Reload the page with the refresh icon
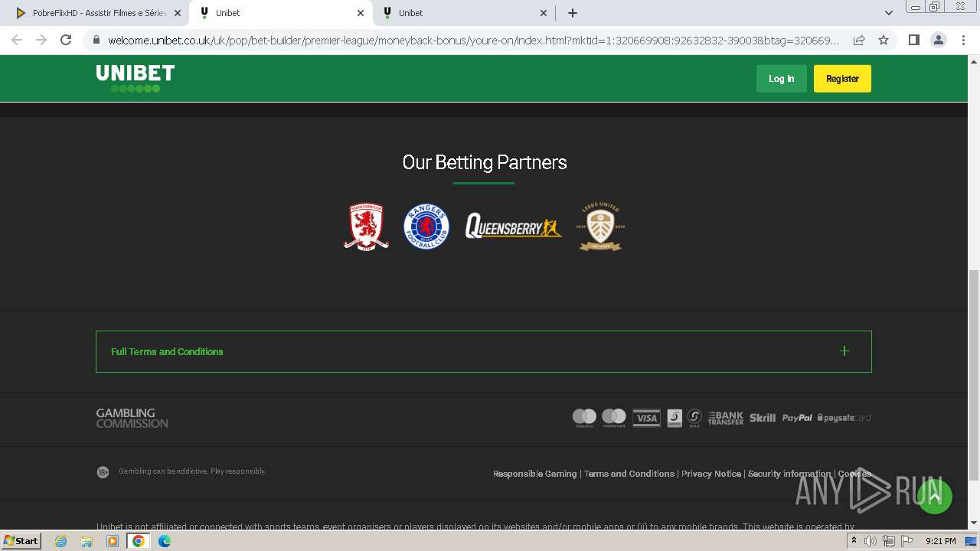Image resolution: width=980 pixels, height=551 pixels. coord(66,40)
